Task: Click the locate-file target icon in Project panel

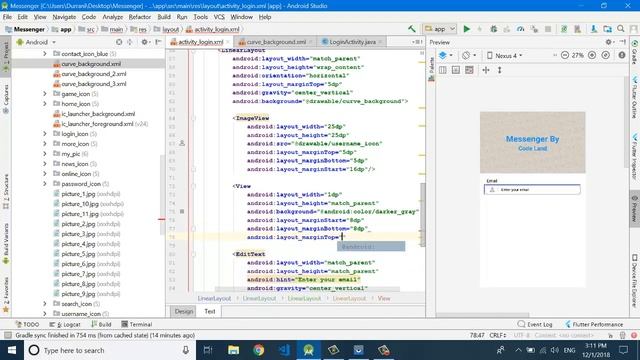Action: (x=119, y=42)
